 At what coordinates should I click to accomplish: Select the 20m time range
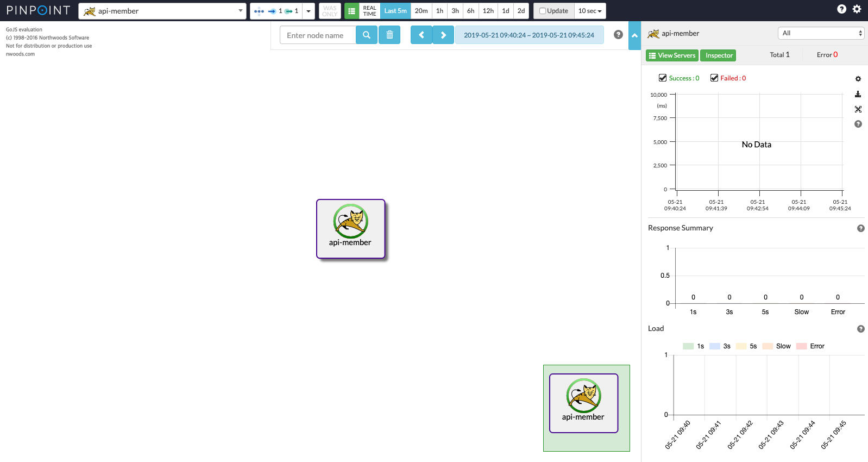click(x=422, y=11)
